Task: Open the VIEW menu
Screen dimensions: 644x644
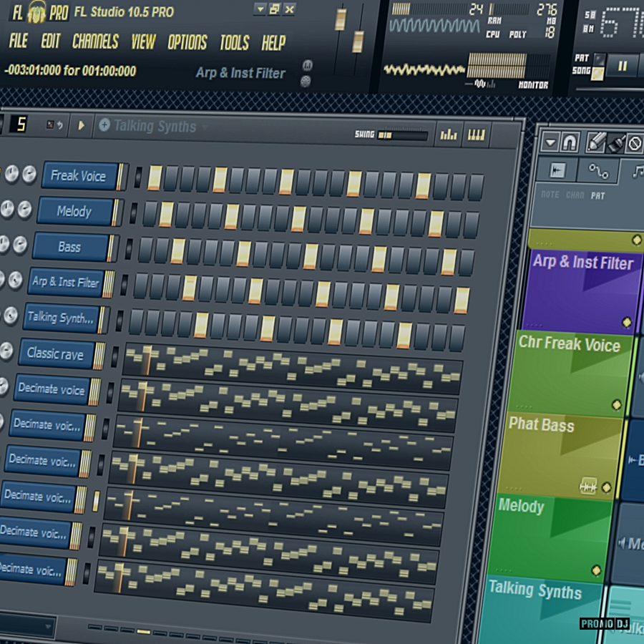Action: click(143, 42)
